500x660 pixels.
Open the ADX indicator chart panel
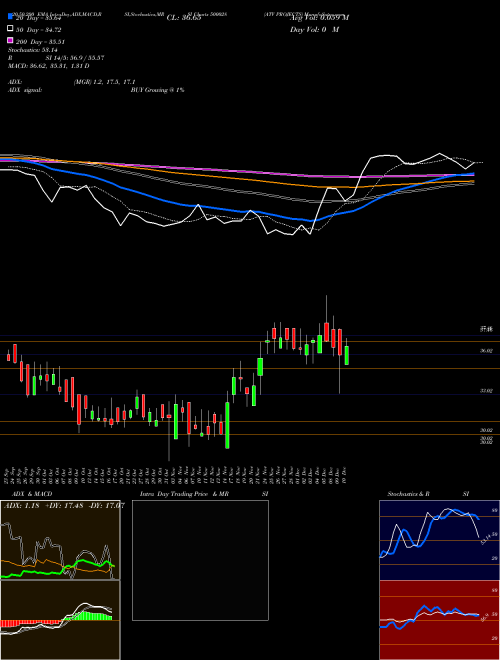pos(60,540)
